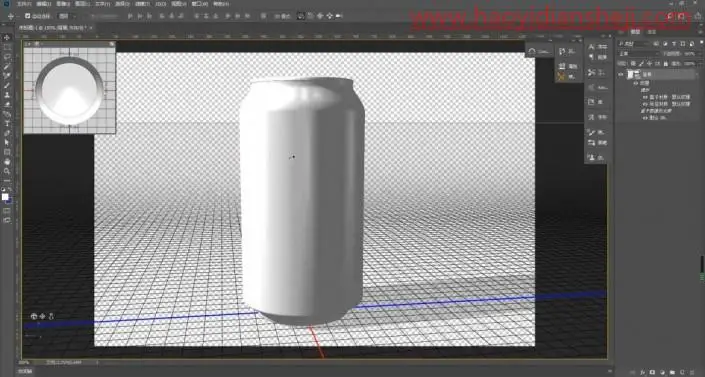Viewport: 705px width, 377px height.
Task: Toggle the Auto-Select checkbox in the options bar
Action: click(27, 16)
